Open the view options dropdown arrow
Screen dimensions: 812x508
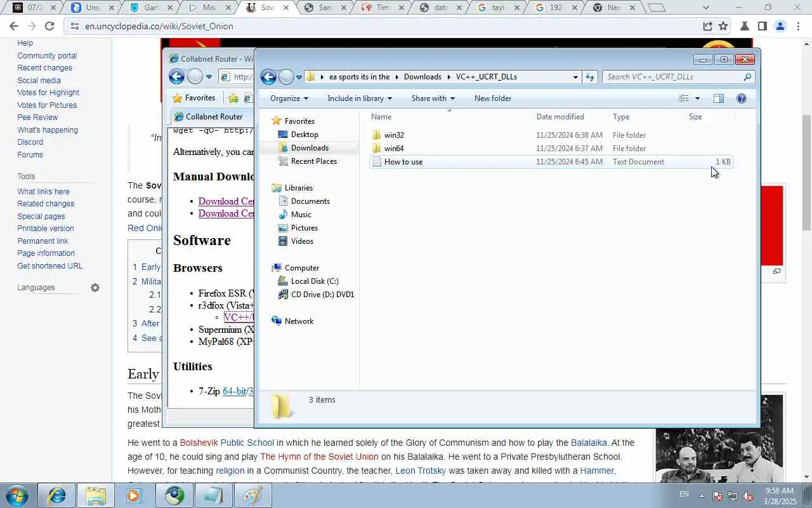coord(697,98)
